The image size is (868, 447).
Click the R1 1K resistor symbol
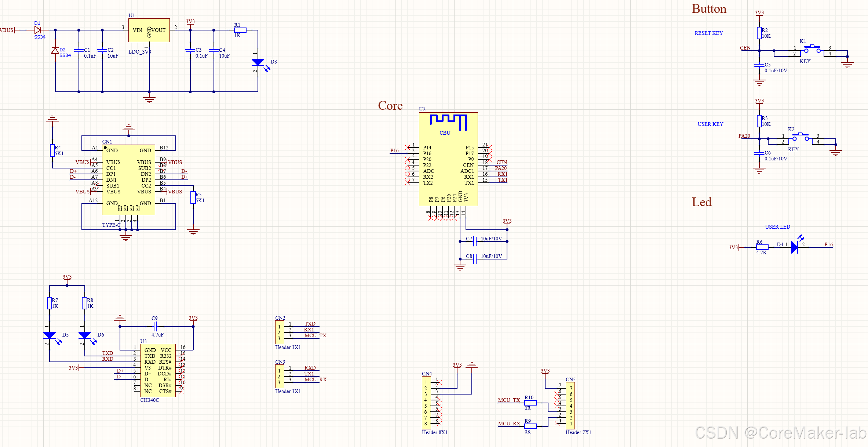[240, 30]
